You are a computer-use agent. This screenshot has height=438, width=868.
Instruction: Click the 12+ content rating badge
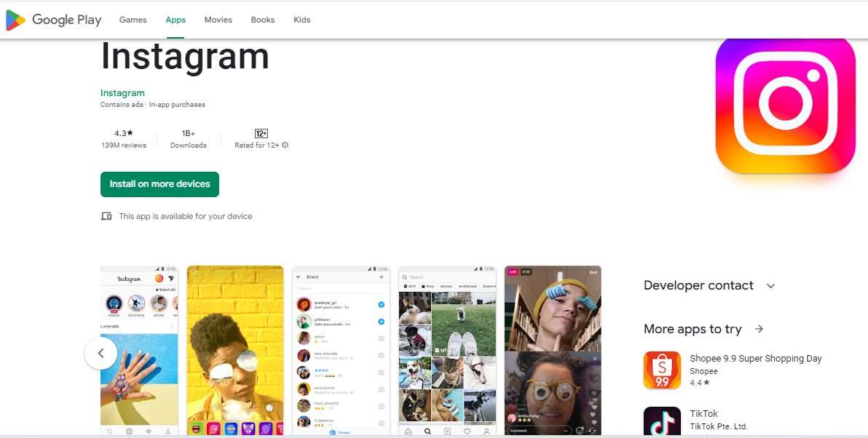(261, 133)
